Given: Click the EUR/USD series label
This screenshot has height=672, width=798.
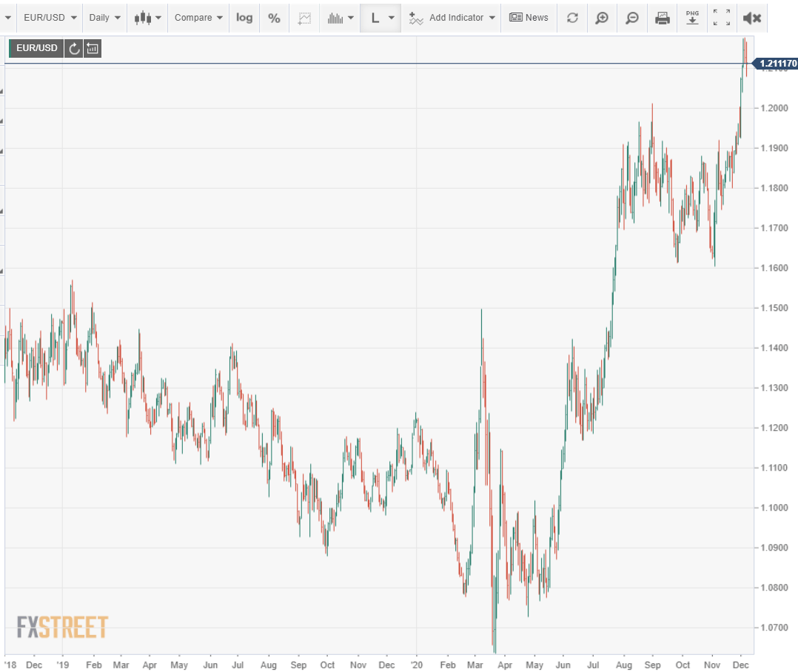Looking at the screenshot, I should point(37,48).
